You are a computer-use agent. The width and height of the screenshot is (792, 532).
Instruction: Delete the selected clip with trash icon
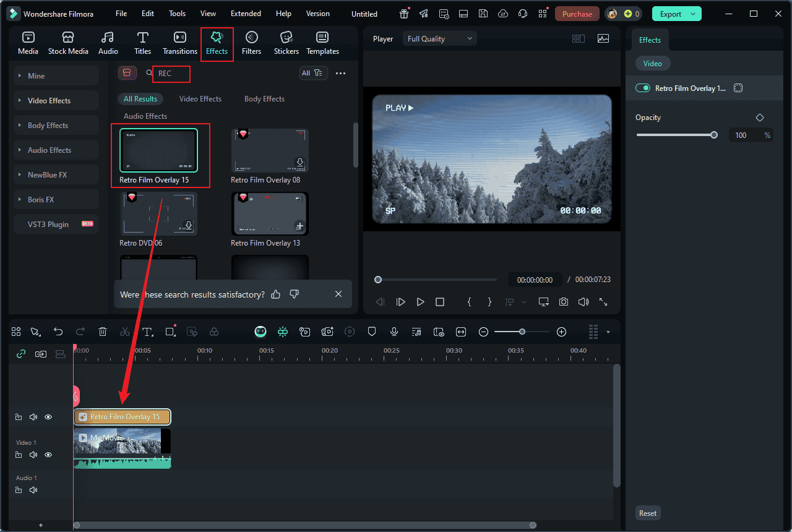102,332
